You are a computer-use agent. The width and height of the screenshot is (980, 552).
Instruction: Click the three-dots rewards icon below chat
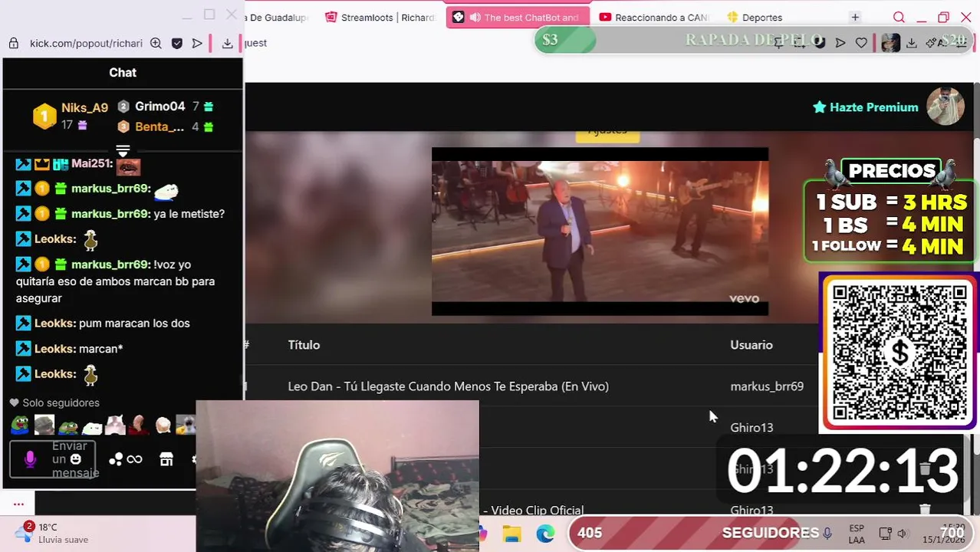point(116,459)
